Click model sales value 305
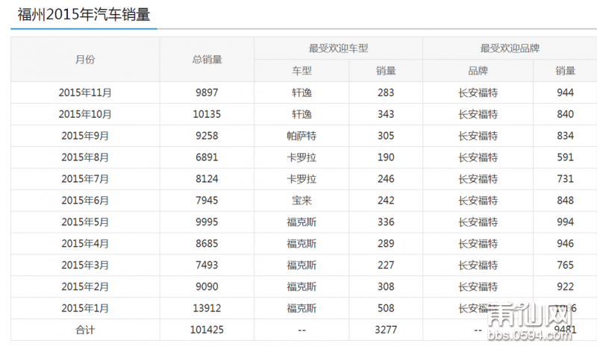Screen dimensions: 597x364 point(386,136)
